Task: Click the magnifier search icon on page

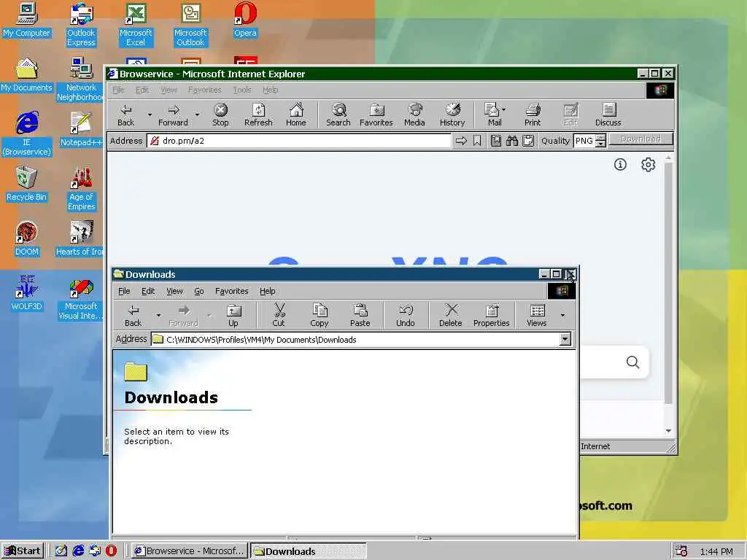Action: tap(632, 362)
